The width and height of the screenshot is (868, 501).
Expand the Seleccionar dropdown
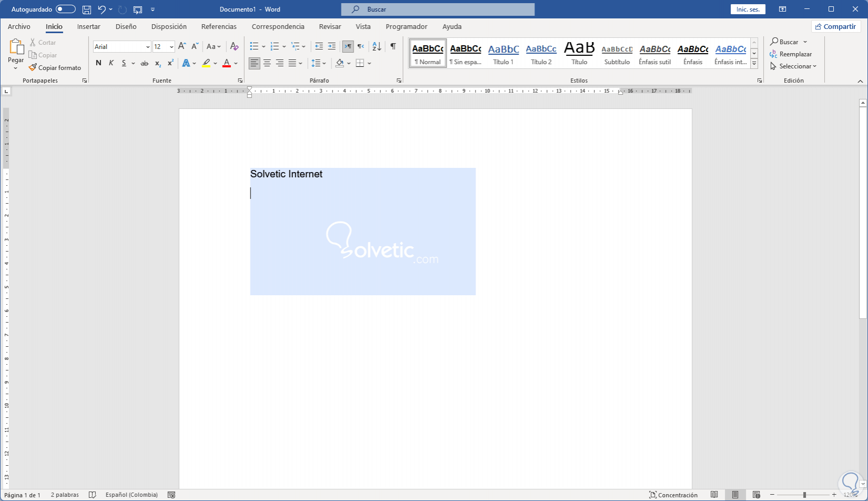[x=793, y=66]
